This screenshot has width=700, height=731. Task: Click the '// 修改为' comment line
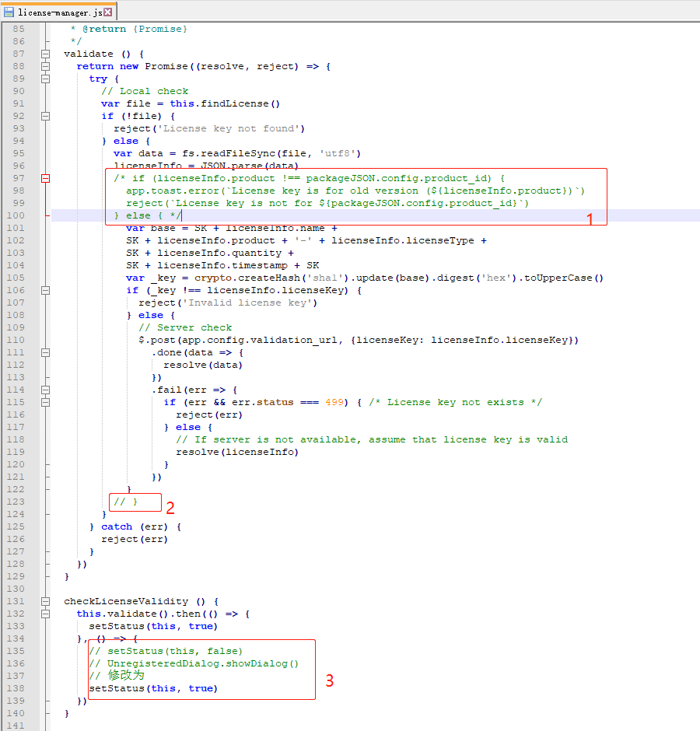click(117, 676)
